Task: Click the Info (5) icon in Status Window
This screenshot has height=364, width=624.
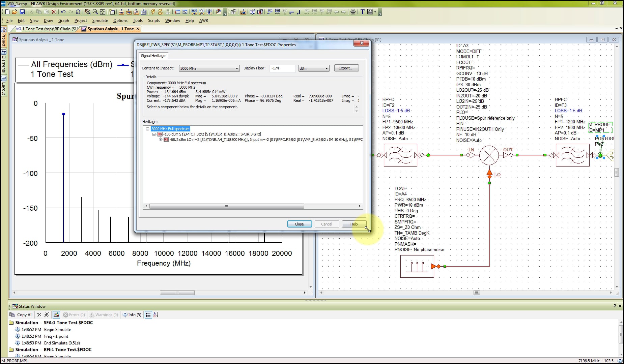Action: (132, 315)
